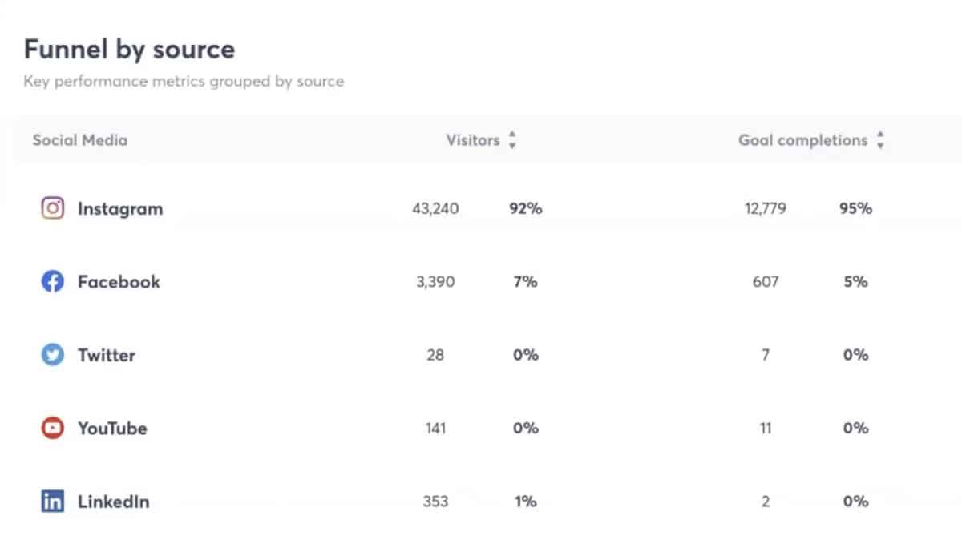Open the Instagram source row label
Viewport: 962px width, 560px height.
tap(119, 209)
